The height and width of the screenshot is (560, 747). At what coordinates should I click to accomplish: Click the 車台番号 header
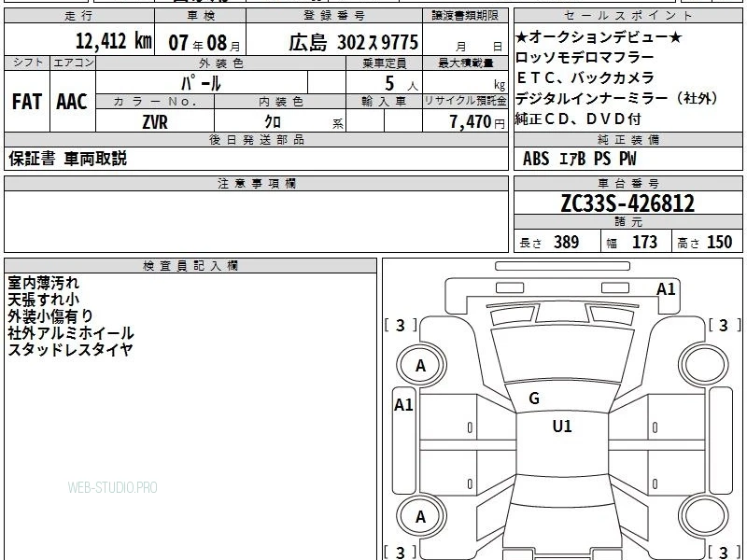pos(627,183)
